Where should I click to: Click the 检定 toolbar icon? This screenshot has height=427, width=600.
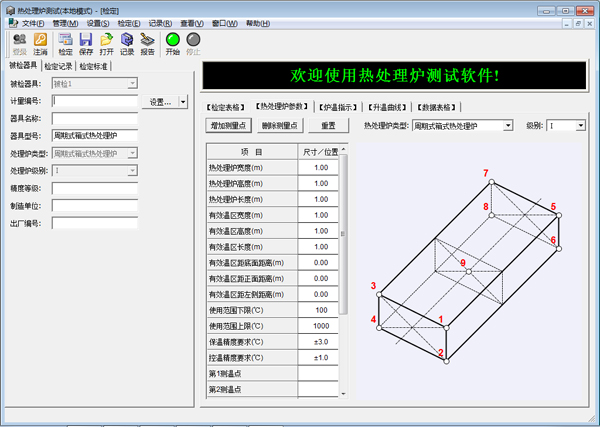(x=66, y=42)
